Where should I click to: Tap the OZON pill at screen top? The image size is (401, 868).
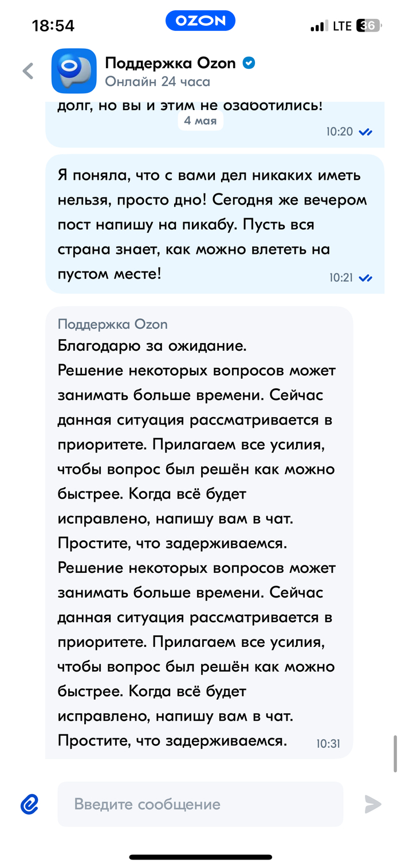point(200,21)
